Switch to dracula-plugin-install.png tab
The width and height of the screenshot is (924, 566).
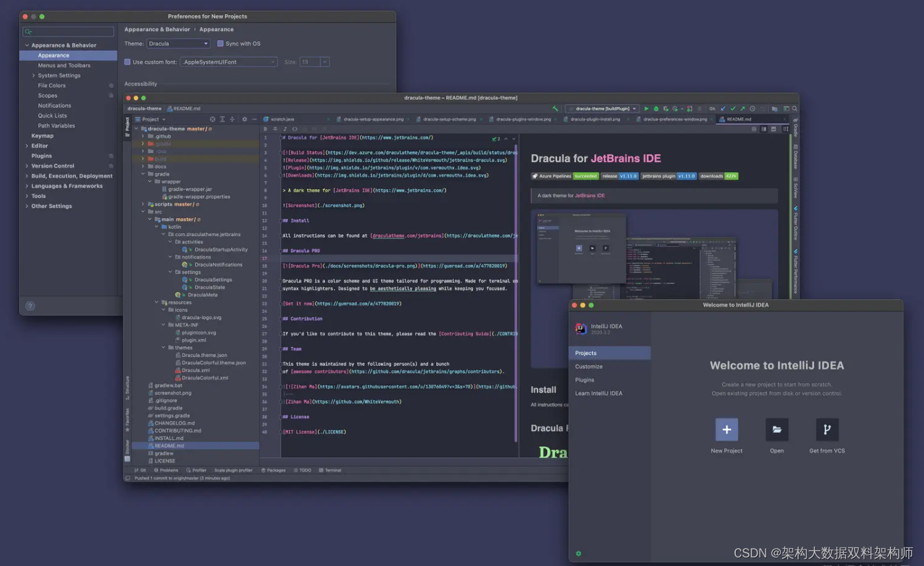(x=595, y=119)
